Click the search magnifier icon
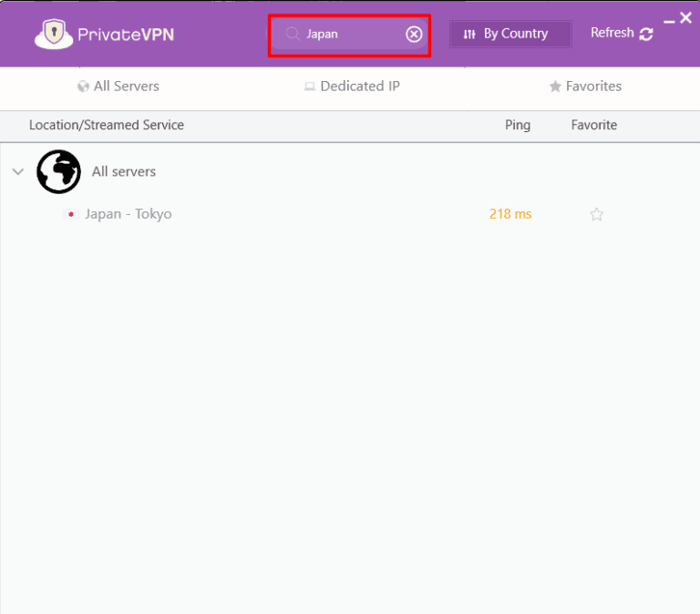This screenshot has width=700, height=614. pyautogui.click(x=293, y=34)
